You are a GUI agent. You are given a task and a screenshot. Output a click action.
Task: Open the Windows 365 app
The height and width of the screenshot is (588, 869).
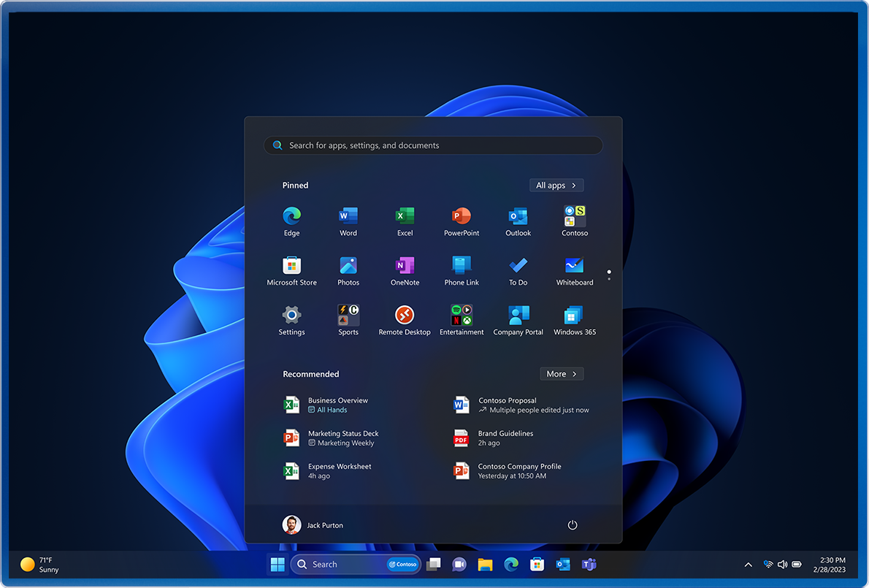click(575, 316)
